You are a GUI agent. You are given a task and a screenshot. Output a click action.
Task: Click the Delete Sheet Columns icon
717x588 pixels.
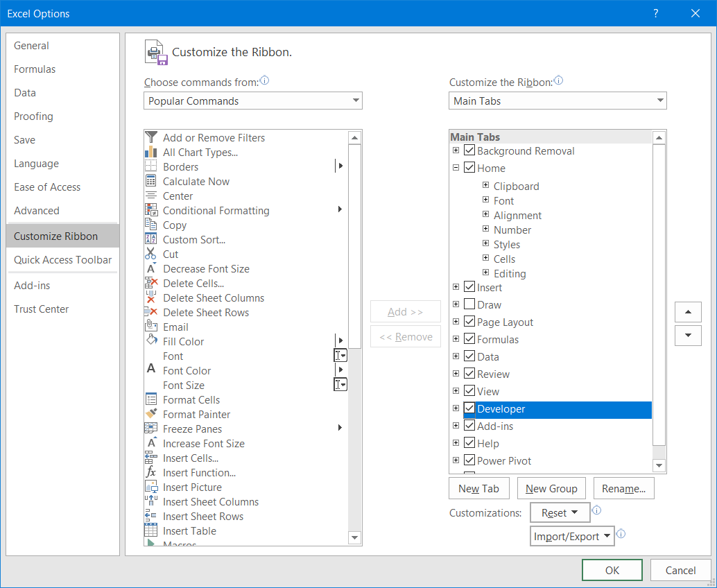151,297
